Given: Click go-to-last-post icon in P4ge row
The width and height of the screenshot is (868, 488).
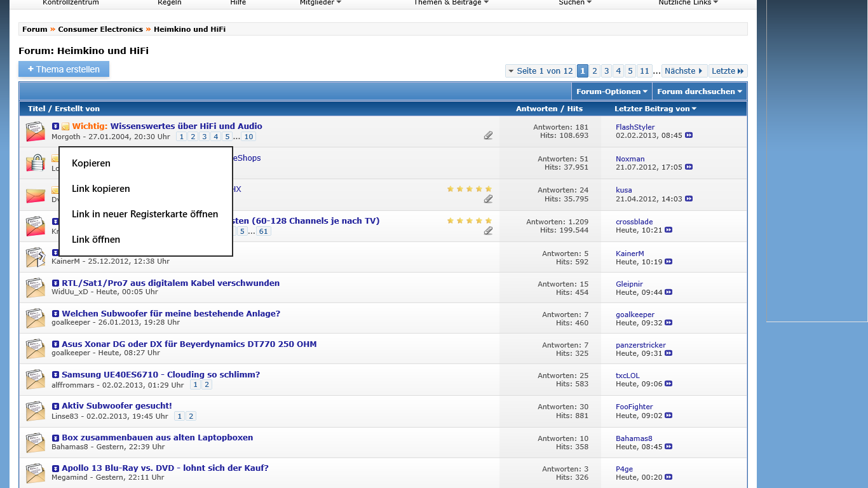Looking at the screenshot, I should pos(668,477).
